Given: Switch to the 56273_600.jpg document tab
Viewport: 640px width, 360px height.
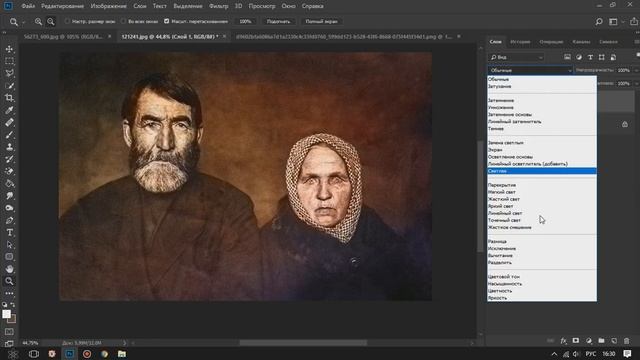Looking at the screenshot, I should coord(63,36).
